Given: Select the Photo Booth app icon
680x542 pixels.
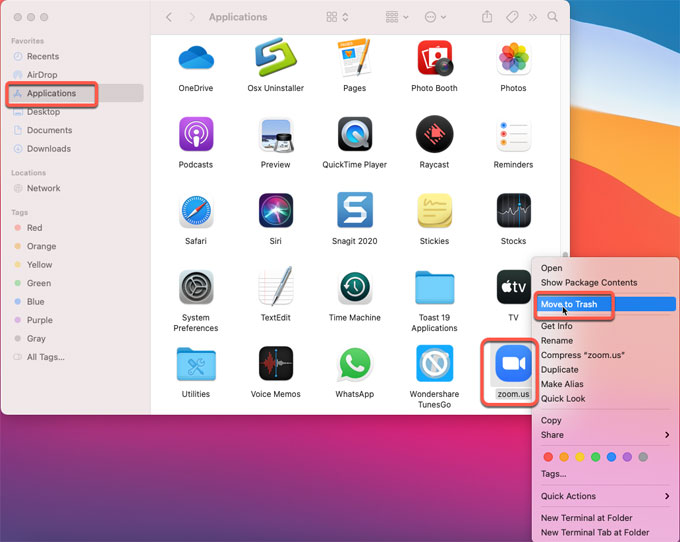Looking at the screenshot, I should 435,58.
